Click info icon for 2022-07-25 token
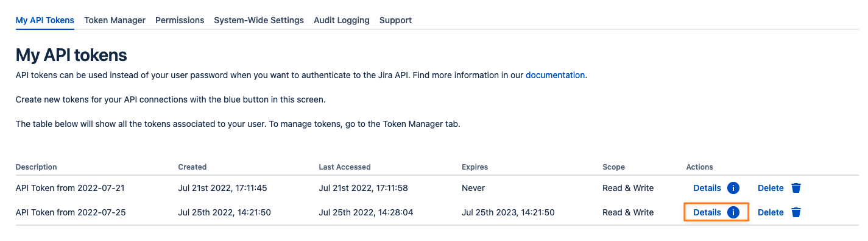Screen dimensions: 868x241 (x=733, y=212)
